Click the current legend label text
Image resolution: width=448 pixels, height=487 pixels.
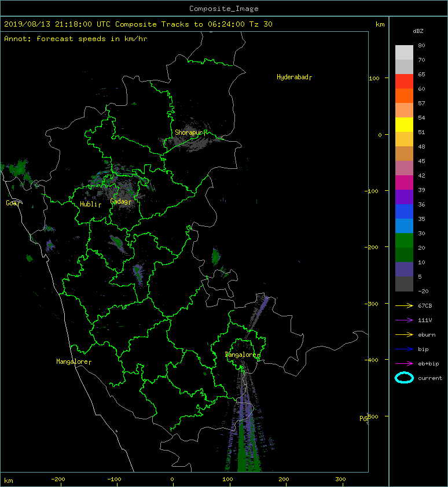(430, 378)
